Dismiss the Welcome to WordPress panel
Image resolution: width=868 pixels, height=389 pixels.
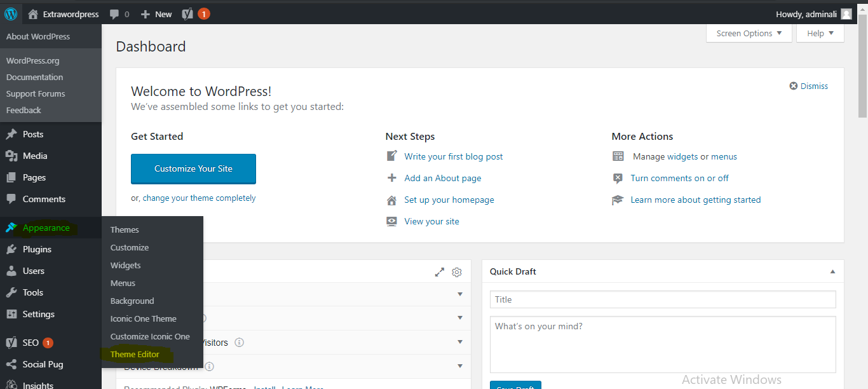808,86
